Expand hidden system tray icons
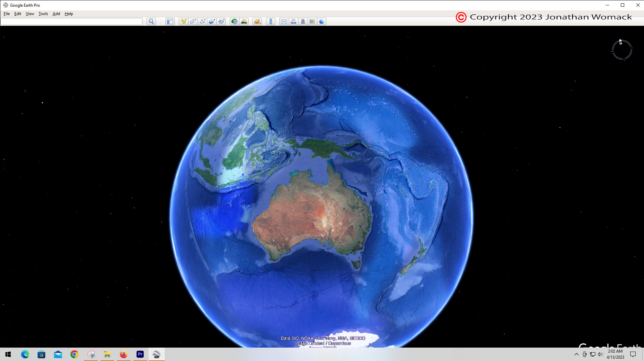 click(576, 354)
